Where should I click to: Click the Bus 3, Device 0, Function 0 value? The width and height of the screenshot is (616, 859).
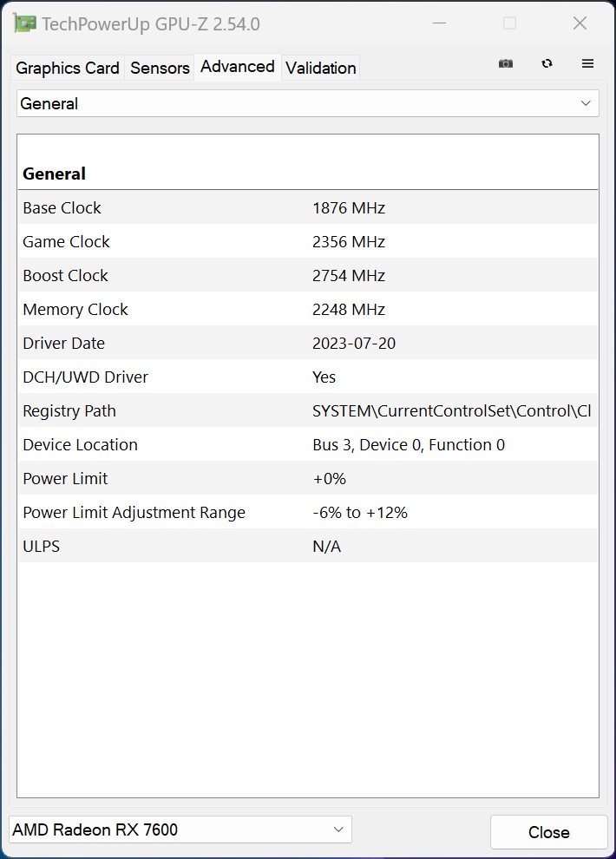click(x=409, y=445)
